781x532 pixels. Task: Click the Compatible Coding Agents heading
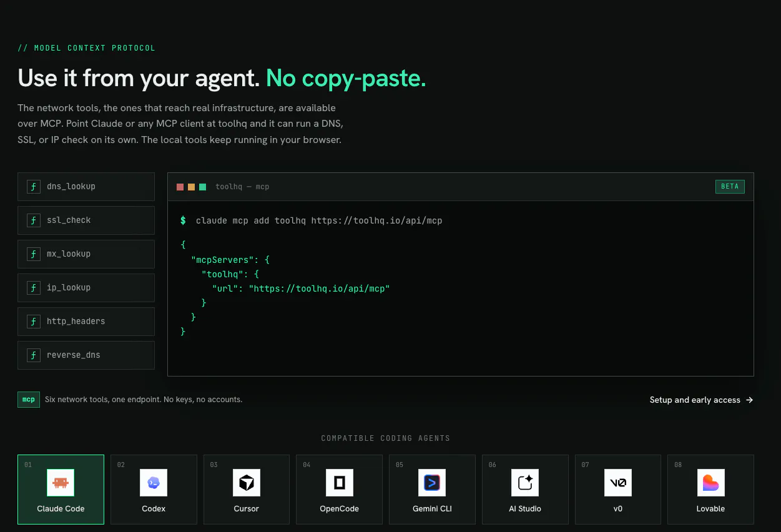[386, 438]
